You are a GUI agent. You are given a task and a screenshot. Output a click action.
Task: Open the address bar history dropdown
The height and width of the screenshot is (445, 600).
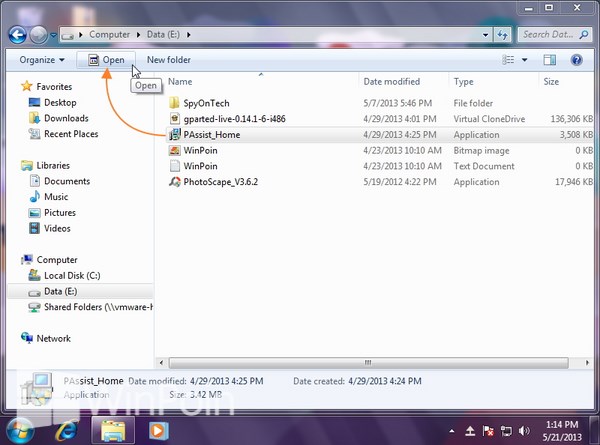coord(485,35)
